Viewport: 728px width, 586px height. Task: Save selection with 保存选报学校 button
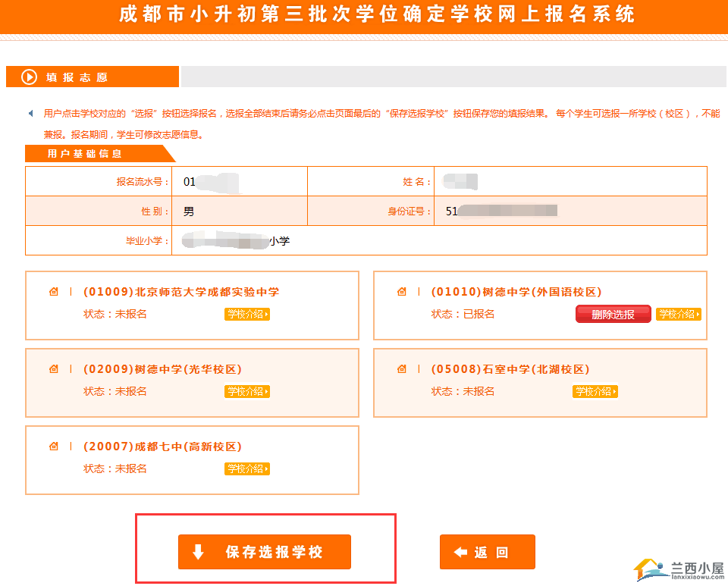(264, 552)
